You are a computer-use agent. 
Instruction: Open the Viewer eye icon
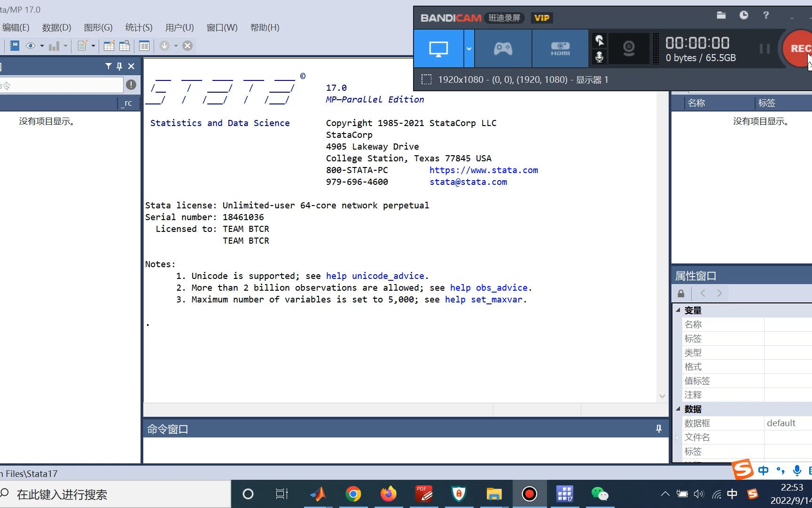[x=31, y=46]
